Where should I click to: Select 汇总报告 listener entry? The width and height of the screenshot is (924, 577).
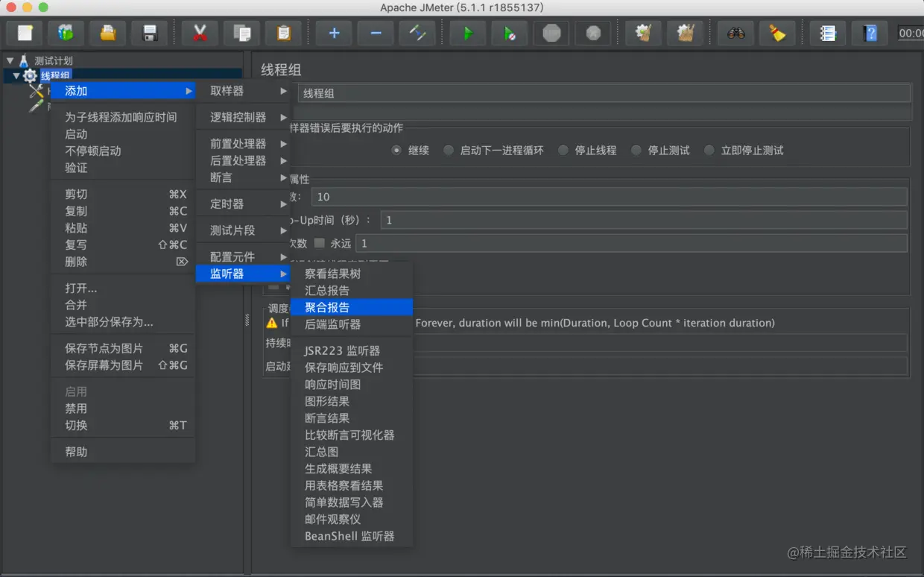click(x=352, y=290)
